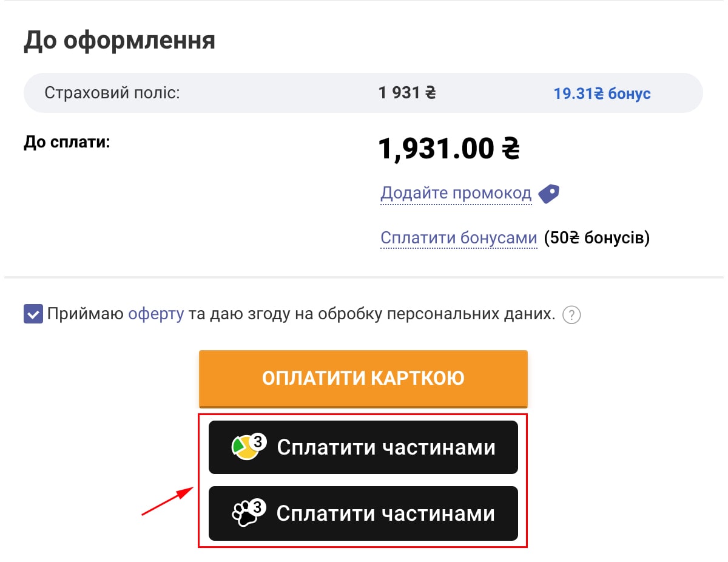Click the "Страховий поліс:" row label
Viewport: 728px width, 562px height.
112,93
